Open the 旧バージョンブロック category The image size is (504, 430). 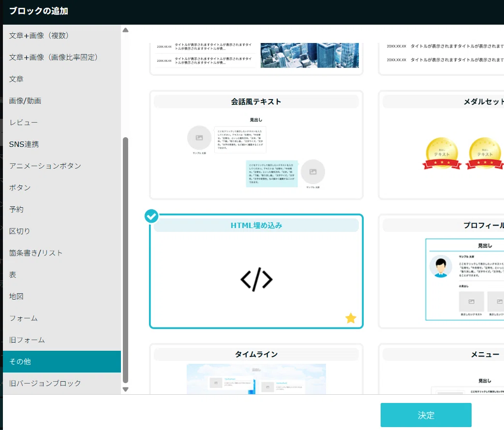[62, 384]
